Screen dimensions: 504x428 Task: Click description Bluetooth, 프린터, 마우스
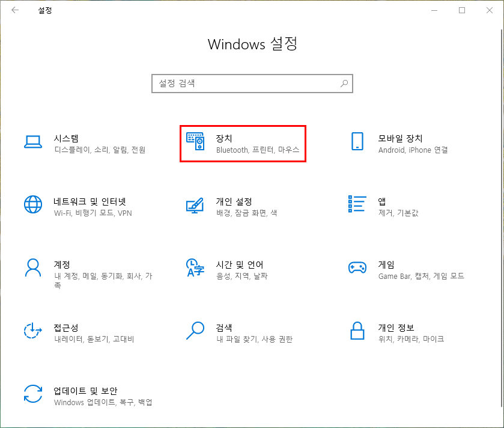258,150
